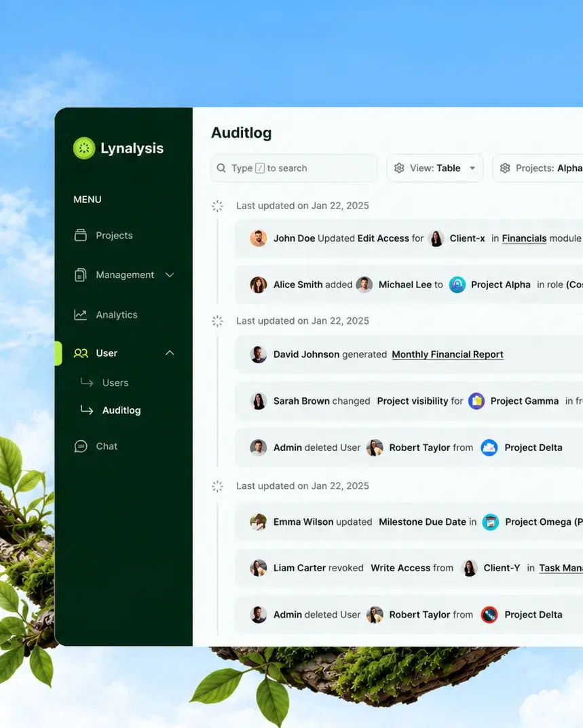Click Emma Wilson's avatar

[259, 522]
